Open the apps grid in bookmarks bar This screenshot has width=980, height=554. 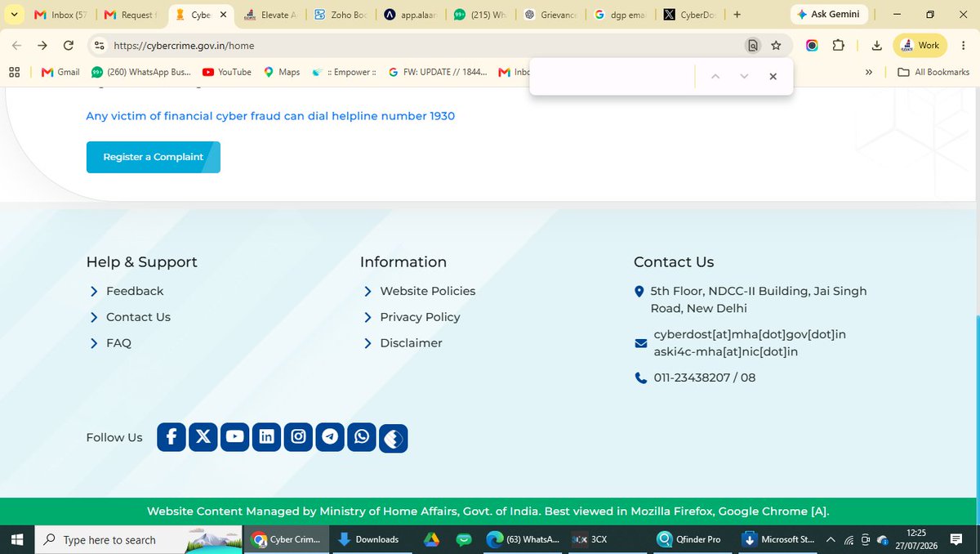[14, 72]
